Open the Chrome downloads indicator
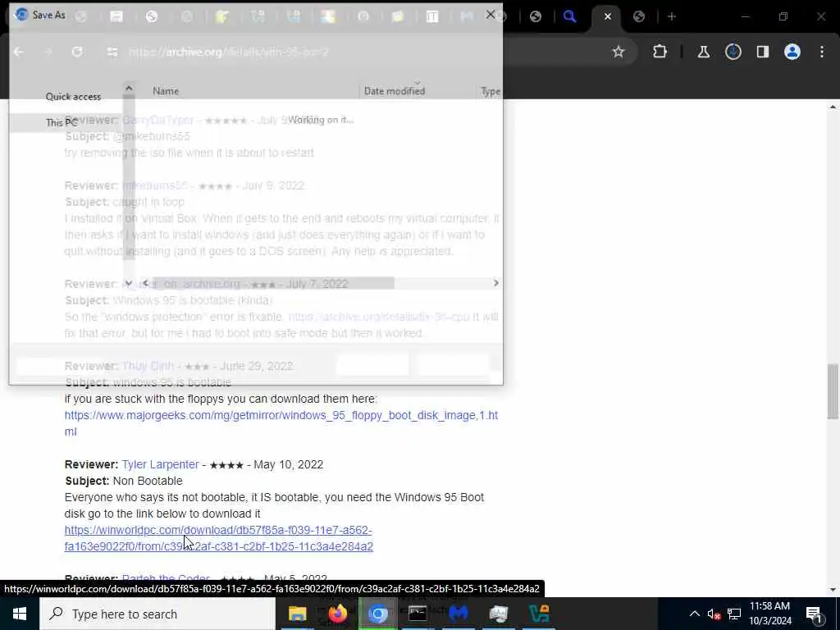 [x=733, y=52]
